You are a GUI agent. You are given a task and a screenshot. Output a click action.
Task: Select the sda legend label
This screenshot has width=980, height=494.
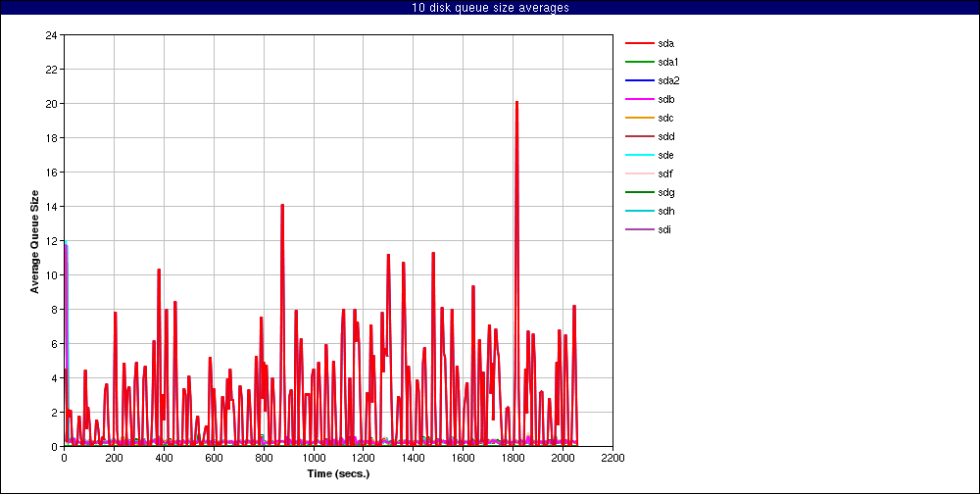pyautogui.click(x=665, y=43)
